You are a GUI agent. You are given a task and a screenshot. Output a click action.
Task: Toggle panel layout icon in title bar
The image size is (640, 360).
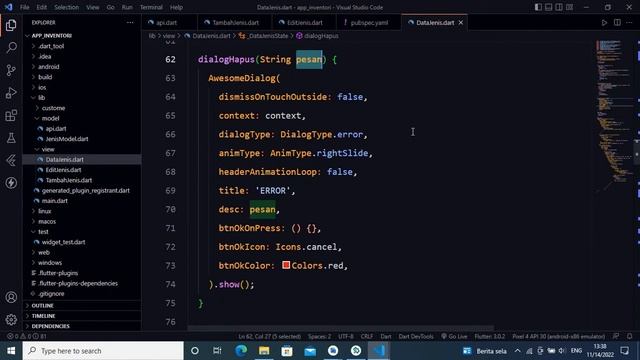coord(549,7)
